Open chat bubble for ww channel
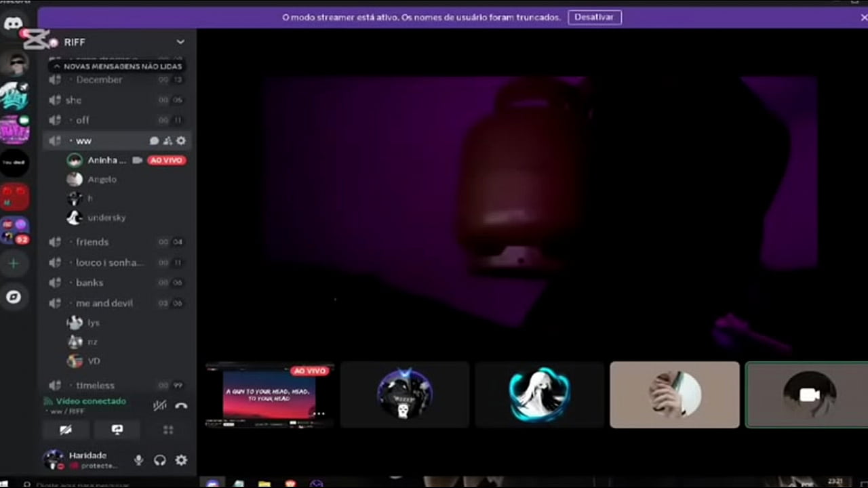 [154, 141]
